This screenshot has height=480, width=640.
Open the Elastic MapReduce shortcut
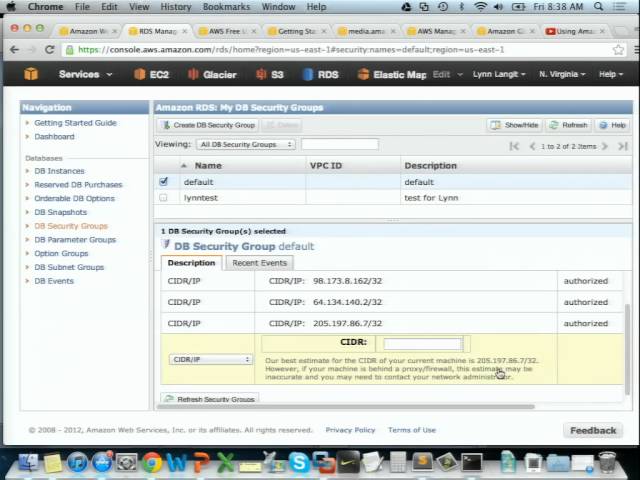click(392, 74)
